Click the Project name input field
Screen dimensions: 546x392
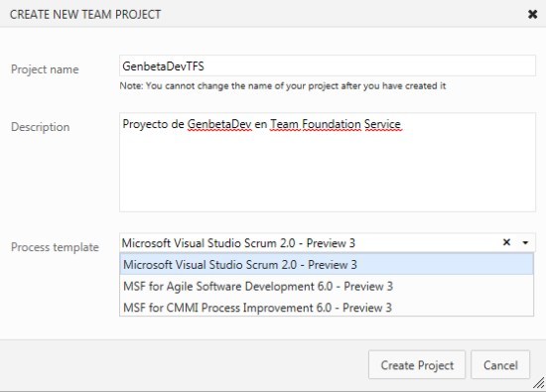click(328, 65)
